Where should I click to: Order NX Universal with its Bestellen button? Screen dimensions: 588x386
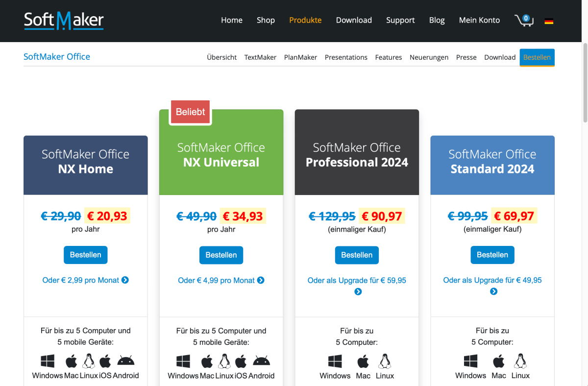[x=221, y=255]
